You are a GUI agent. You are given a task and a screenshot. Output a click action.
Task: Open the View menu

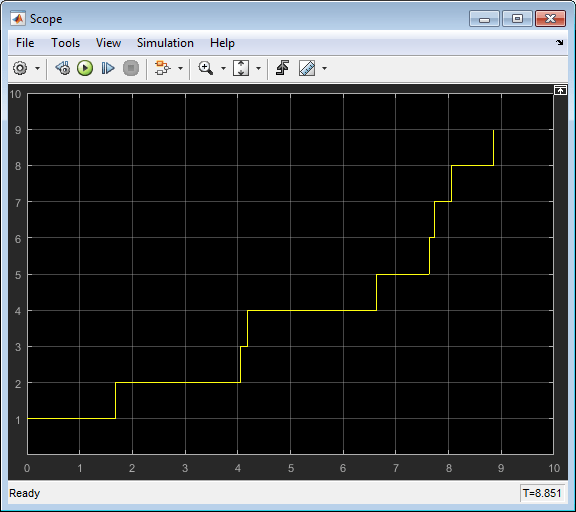coord(108,43)
